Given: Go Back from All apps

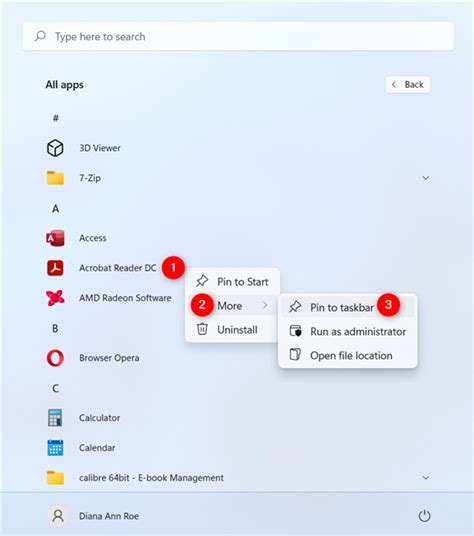Looking at the screenshot, I should point(408,84).
